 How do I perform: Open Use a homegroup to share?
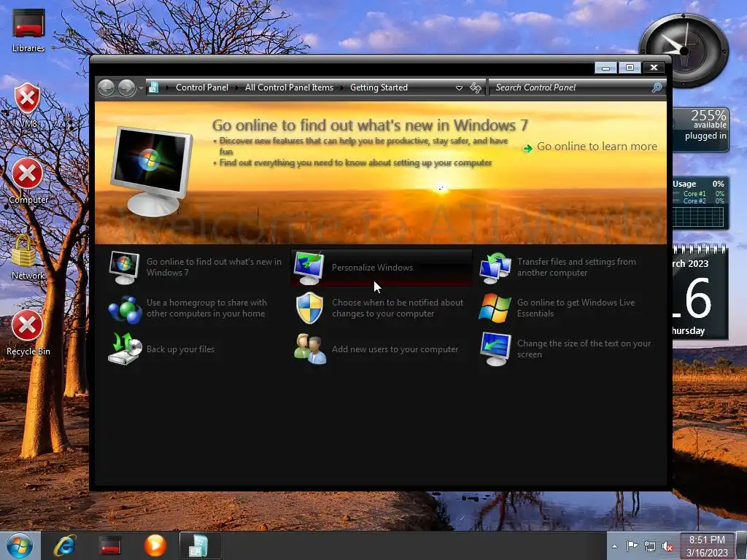coord(206,308)
